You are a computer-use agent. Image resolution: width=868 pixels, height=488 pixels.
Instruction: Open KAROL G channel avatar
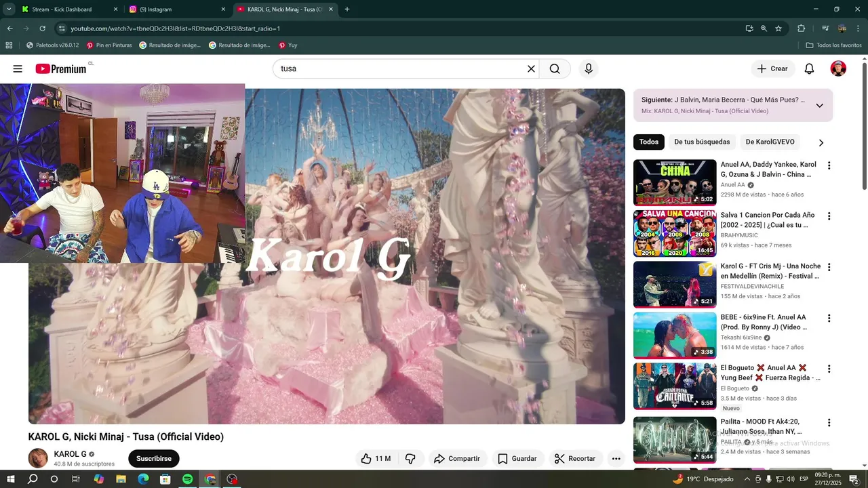[x=38, y=458]
